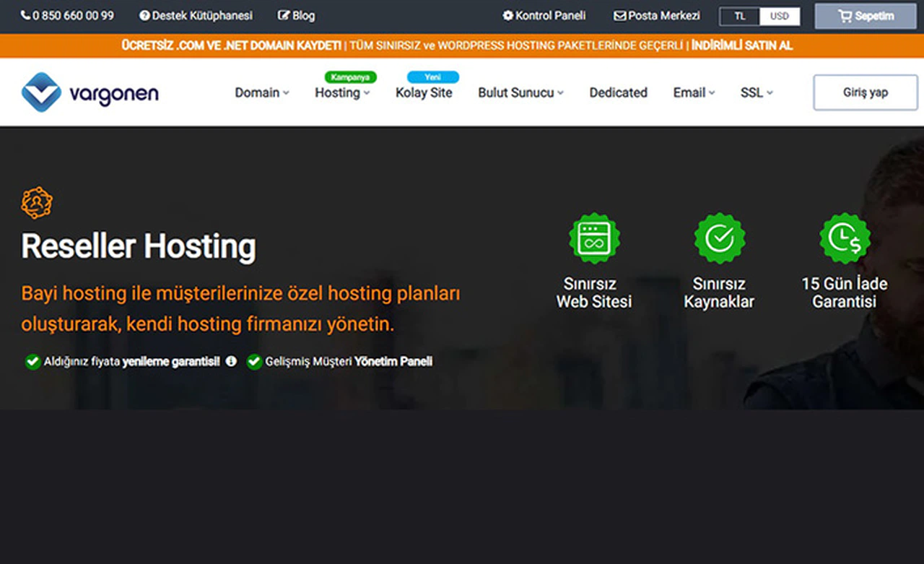
Task: Open the Sepetim shopping cart
Action: click(x=866, y=16)
